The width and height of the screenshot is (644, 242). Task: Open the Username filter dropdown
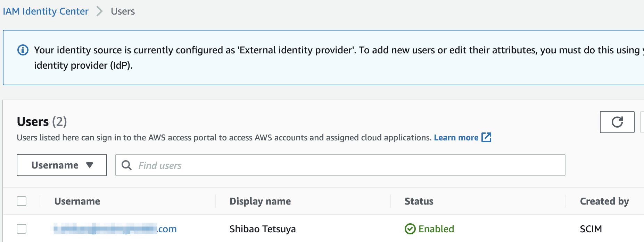pyautogui.click(x=62, y=165)
